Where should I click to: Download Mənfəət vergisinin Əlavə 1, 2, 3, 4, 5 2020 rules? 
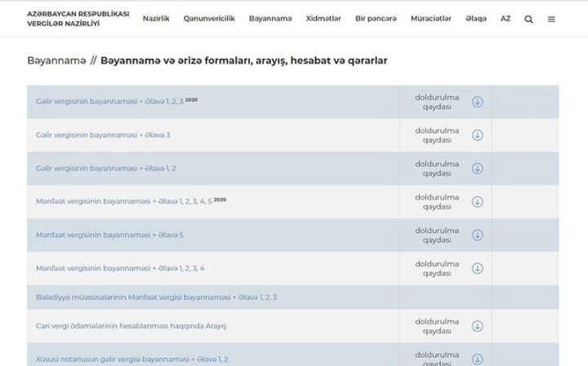[478, 202]
